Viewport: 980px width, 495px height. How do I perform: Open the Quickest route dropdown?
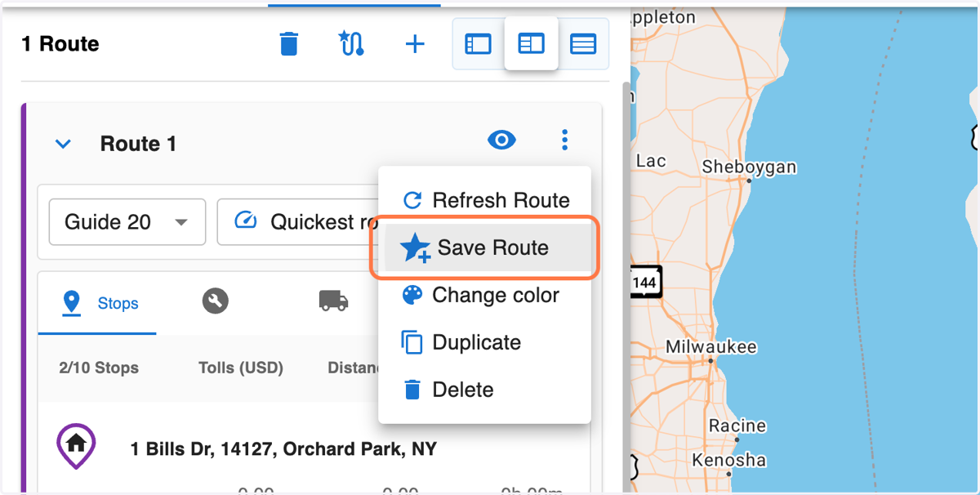pos(298,222)
